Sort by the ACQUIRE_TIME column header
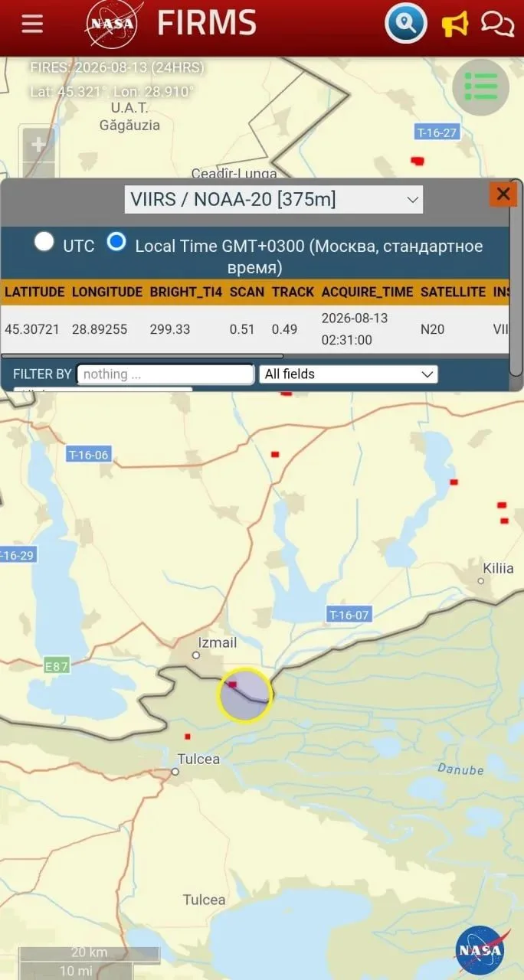The width and height of the screenshot is (524, 980). (367, 292)
